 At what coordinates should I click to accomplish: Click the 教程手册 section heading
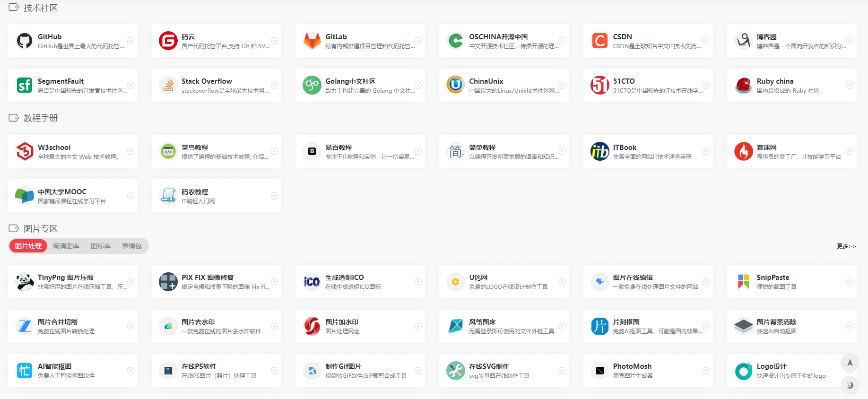[41, 118]
